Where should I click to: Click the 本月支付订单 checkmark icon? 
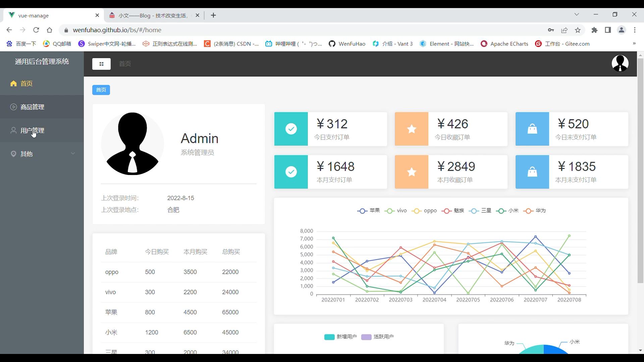290,172
